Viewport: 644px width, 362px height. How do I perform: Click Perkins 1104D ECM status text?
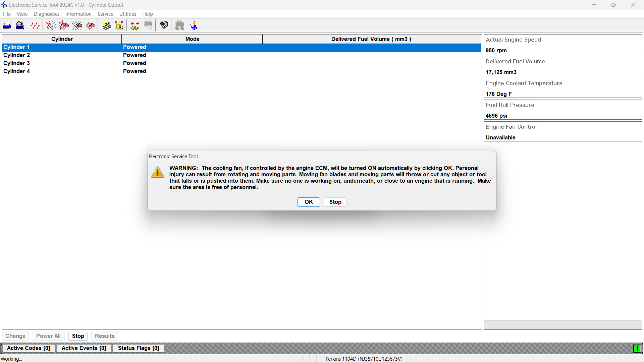point(364,359)
